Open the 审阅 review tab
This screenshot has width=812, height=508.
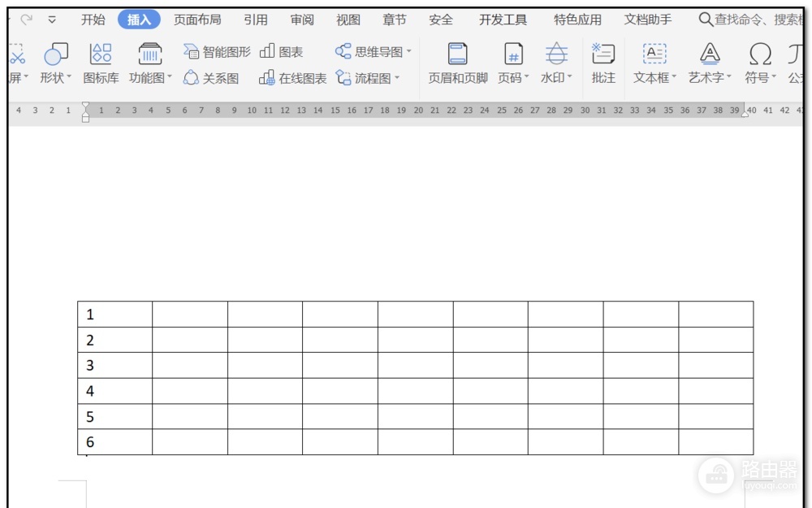click(x=302, y=20)
